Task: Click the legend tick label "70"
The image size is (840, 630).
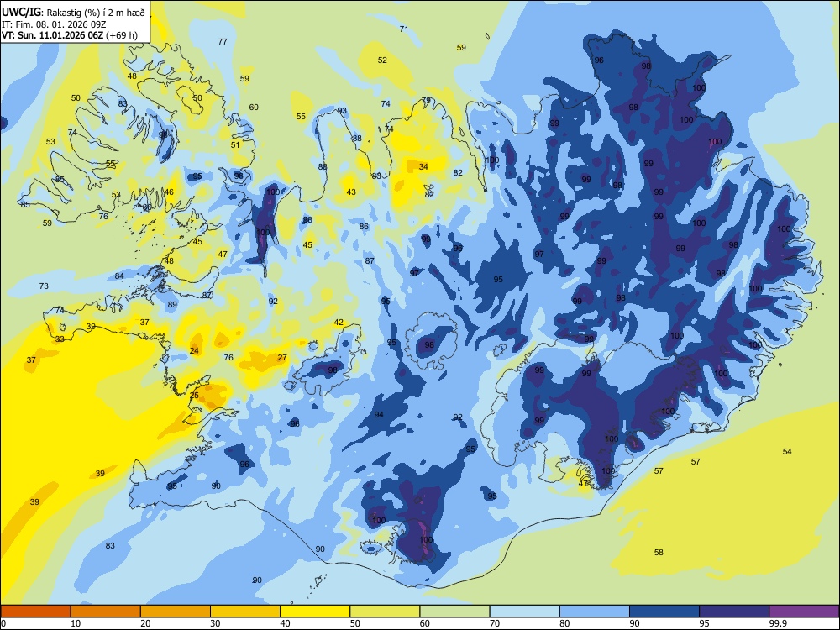Action: point(495,623)
